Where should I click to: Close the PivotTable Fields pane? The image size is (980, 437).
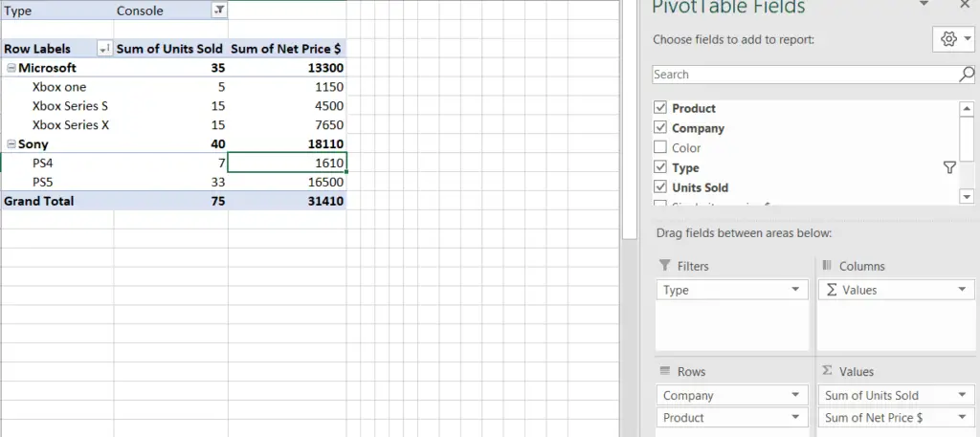coord(965,5)
